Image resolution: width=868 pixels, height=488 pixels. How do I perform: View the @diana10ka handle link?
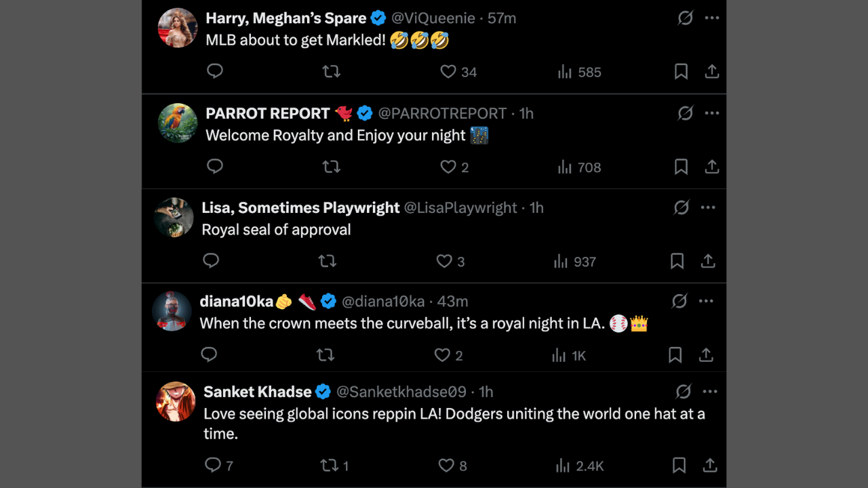(x=382, y=301)
